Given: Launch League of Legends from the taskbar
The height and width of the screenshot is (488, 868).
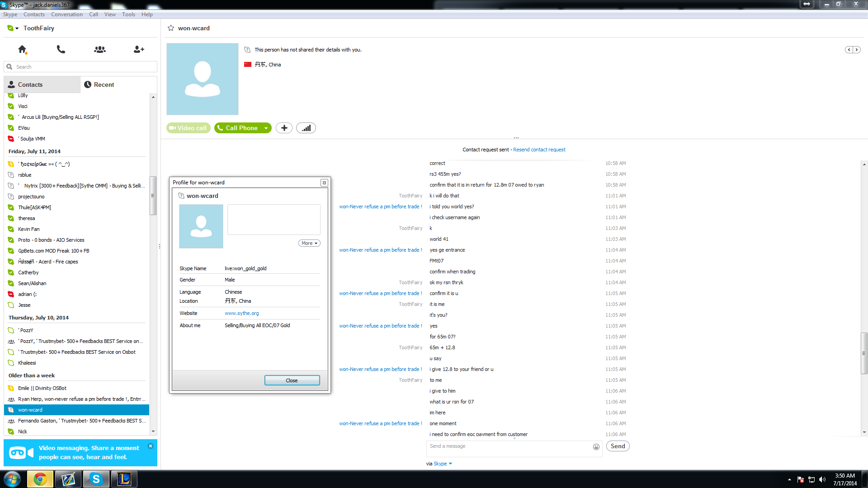Looking at the screenshot, I should 124,479.
